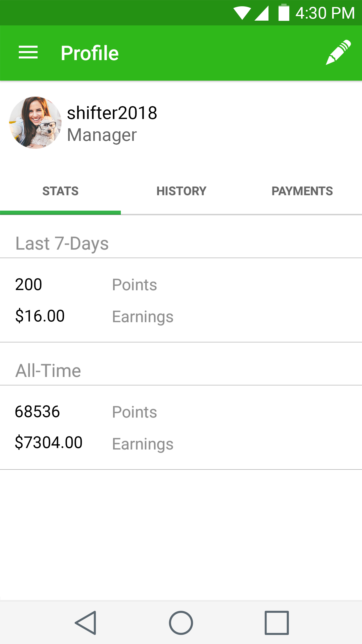Screen dimensions: 362x644
Task: Open the hamburger navigation menu
Action: (x=28, y=53)
